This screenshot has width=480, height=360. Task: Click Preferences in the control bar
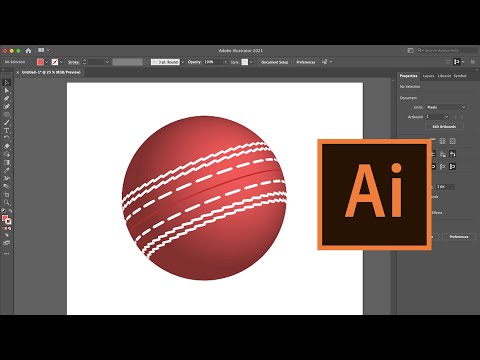306,62
